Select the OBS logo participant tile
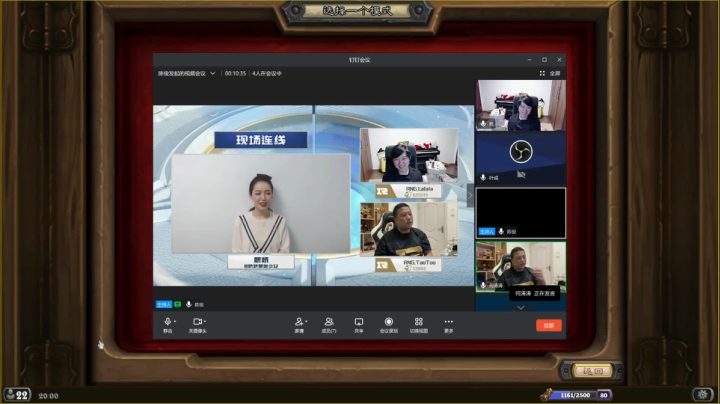This screenshot has width=720, height=404. pyautogui.click(x=521, y=159)
